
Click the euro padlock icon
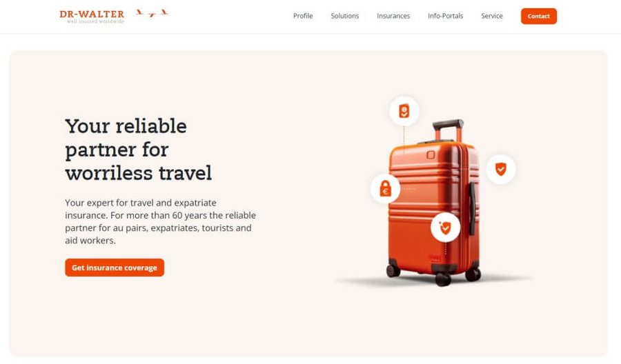(385, 189)
